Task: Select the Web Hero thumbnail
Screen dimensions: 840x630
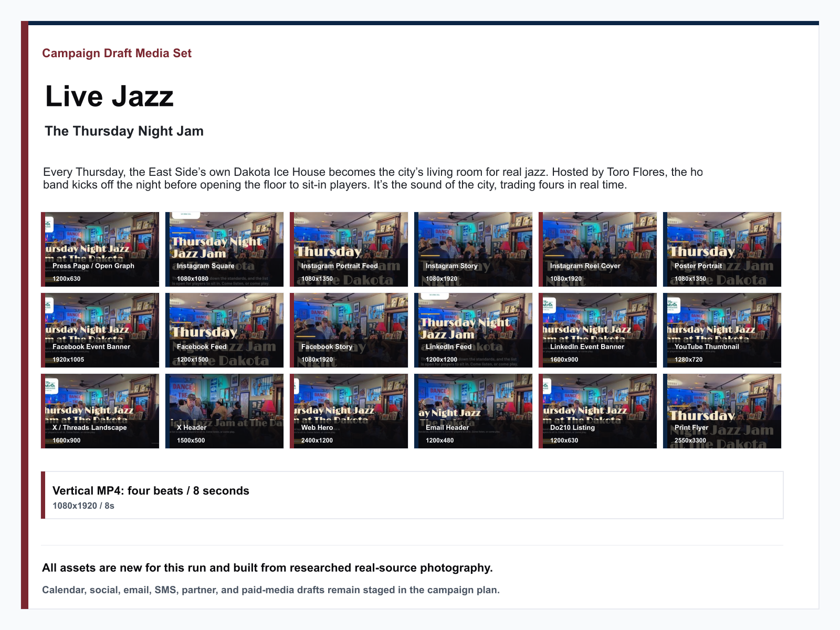Action: click(349, 411)
